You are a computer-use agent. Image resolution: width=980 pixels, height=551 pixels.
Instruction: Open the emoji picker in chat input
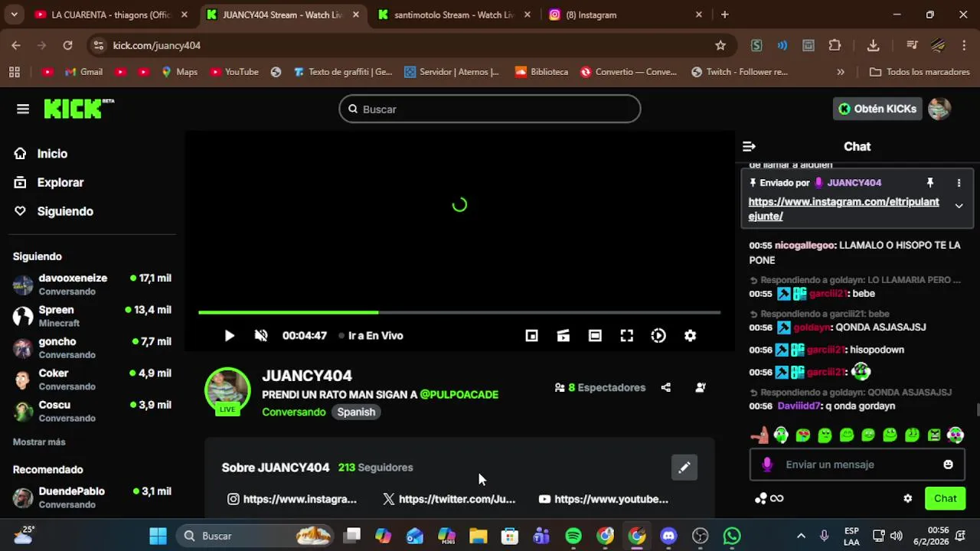(948, 465)
